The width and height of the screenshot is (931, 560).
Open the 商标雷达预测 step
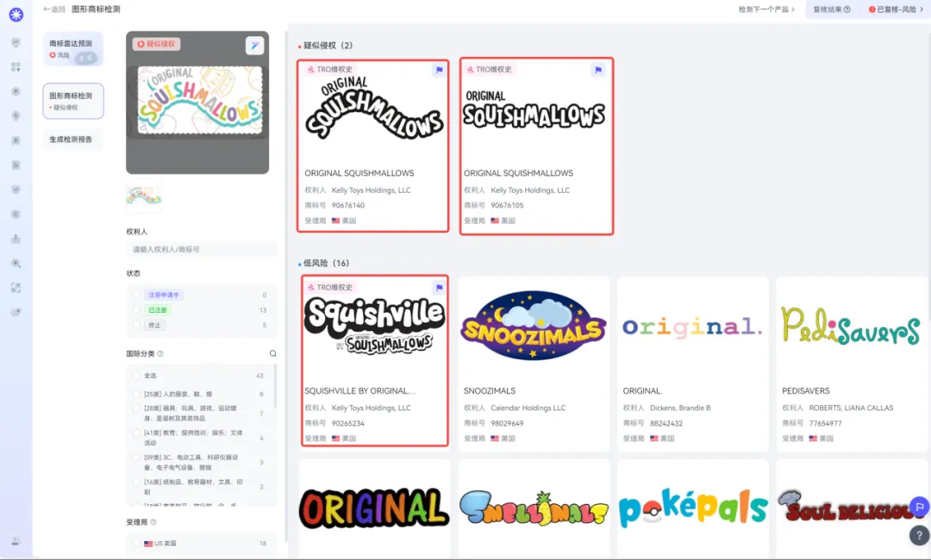(73, 48)
